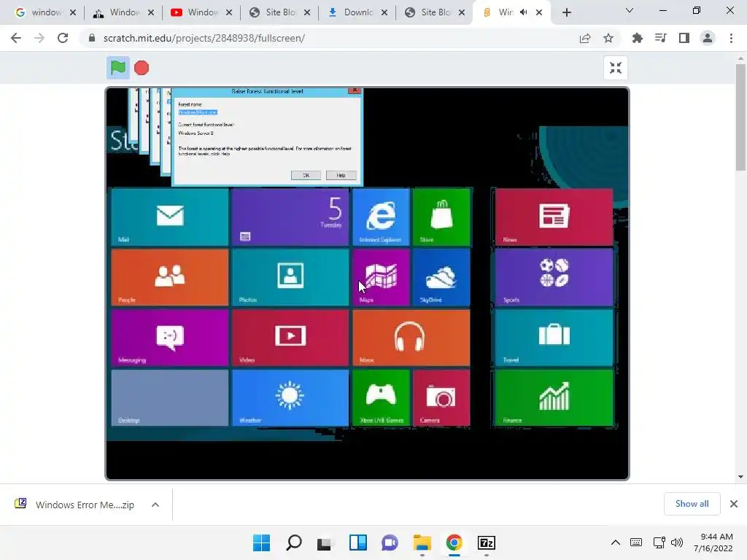The image size is (747, 560).
Task: Open the Store tile
Action: (x=441, y=217)
